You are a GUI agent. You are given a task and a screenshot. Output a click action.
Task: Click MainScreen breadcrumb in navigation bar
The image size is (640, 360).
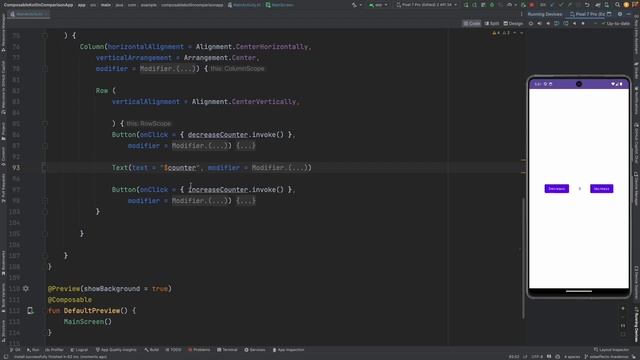[x=280, y=5]
